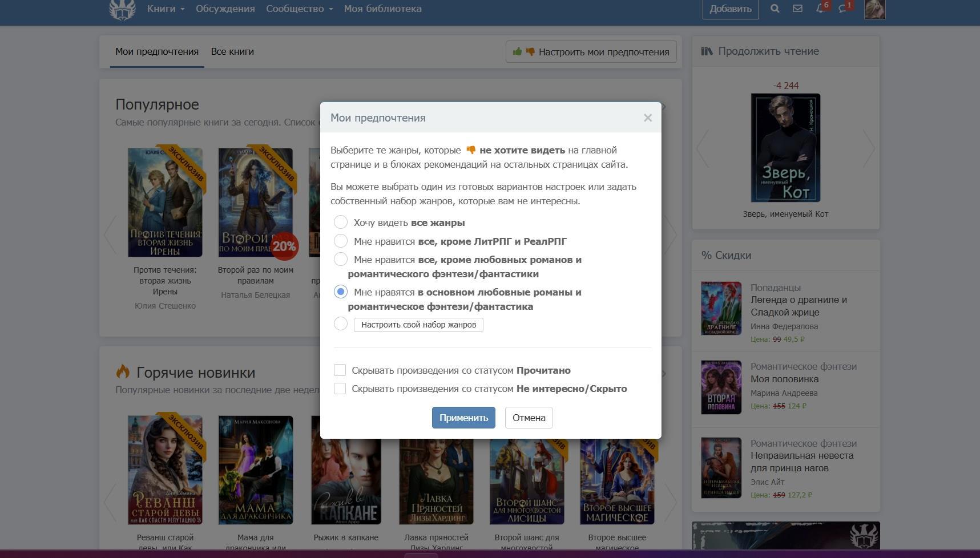Check hide 'Не интересно/Скрыто' works checkbox
980x558 pixels.
pos(340,389)
